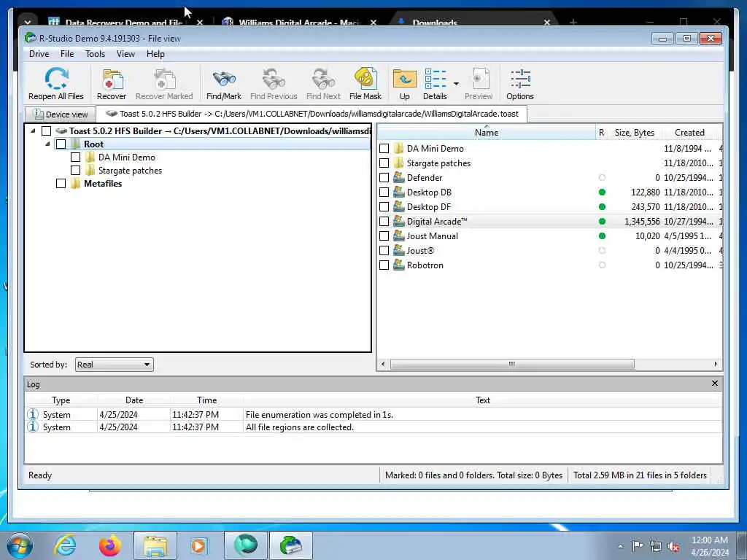
Task: Click the scroll left arrow in file list
Action: (x=383, y=365)
